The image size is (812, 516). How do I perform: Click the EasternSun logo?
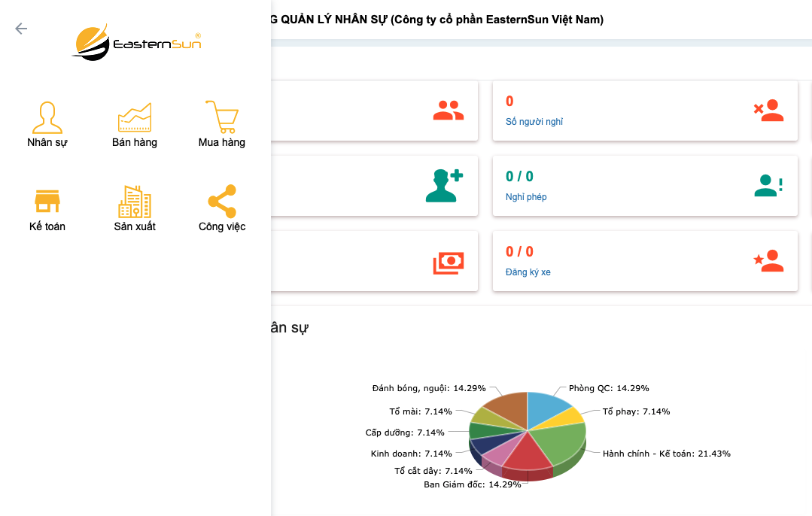[x=137, y=43]
